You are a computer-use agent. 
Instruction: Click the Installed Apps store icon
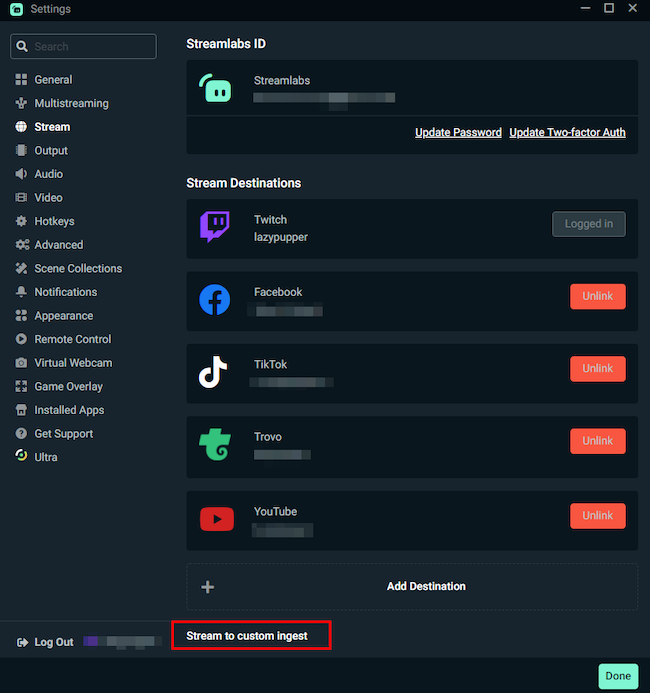tap(21, 410)
